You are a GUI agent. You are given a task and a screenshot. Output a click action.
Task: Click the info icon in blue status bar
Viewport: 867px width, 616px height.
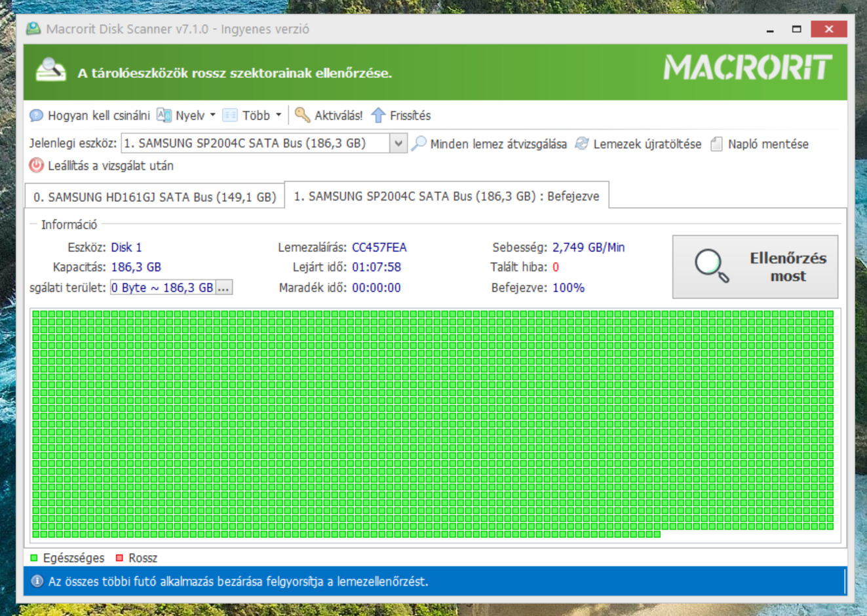tap(37, 581)
